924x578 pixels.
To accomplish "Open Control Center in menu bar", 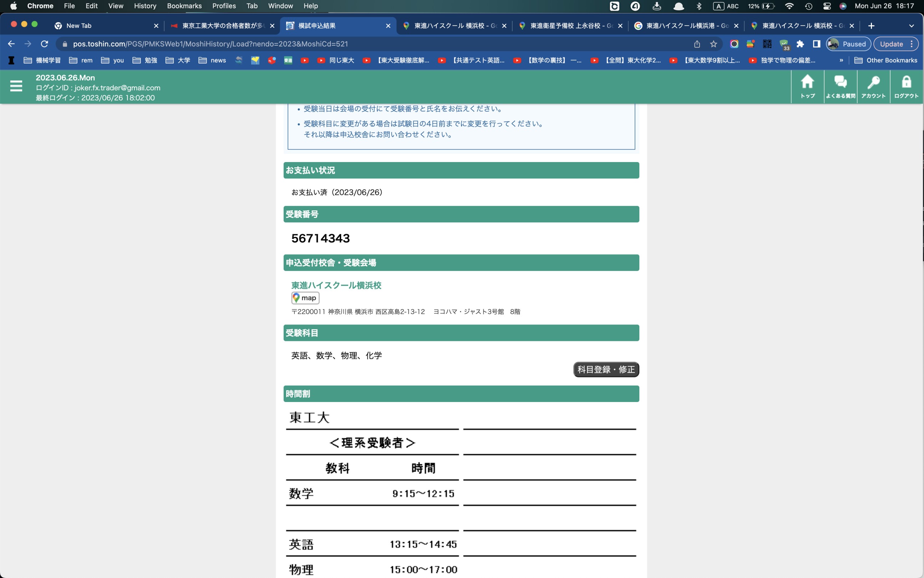I will pos(827,6).
